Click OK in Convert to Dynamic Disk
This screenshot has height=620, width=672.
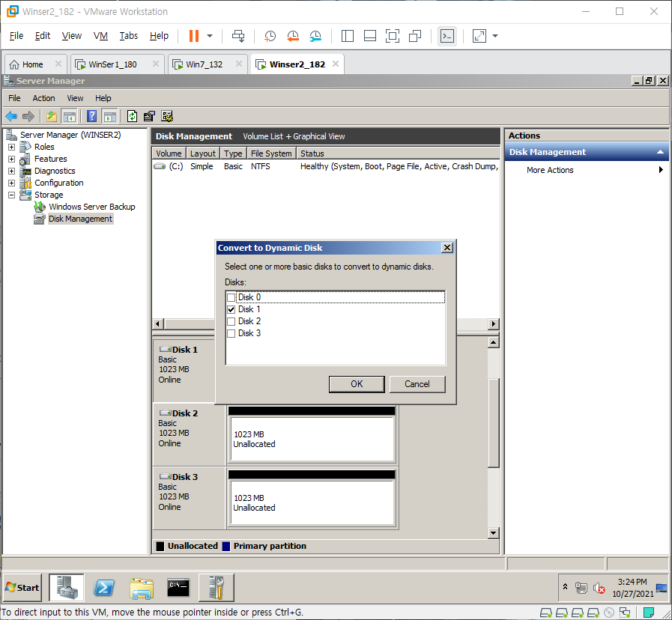(357, 384)
